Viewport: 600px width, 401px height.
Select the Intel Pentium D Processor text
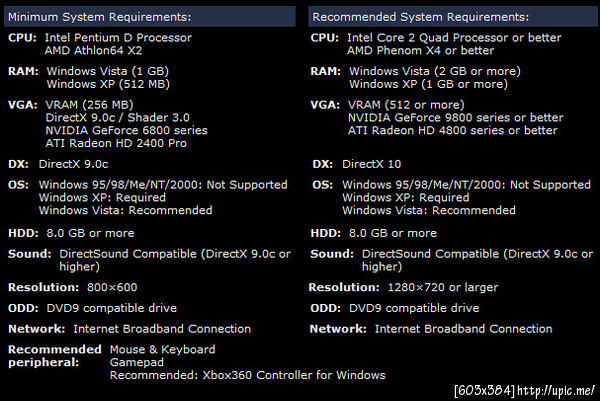pyautogui.click(x=118, y=37)
